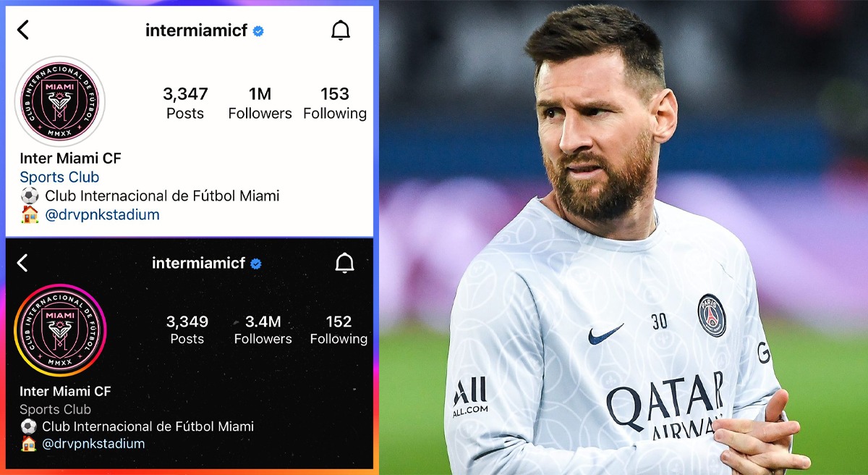Image resolution: width=868 pixels, height=475 pixels.
Task: Open the 153 Following list
Action: point(335,104)
